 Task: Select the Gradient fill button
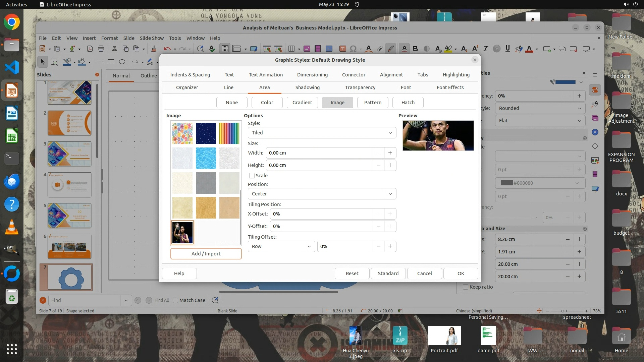point(302,103)
